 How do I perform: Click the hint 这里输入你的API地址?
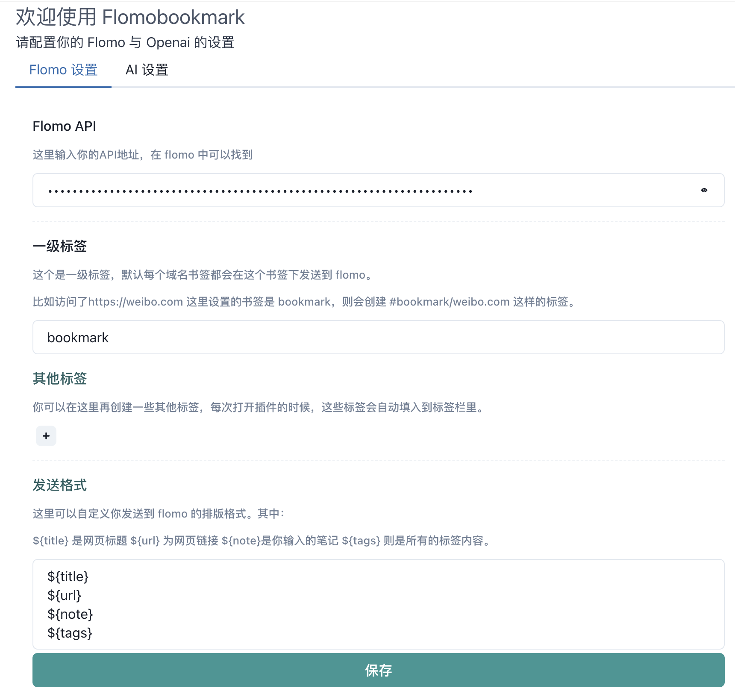(x=143, y=155)
